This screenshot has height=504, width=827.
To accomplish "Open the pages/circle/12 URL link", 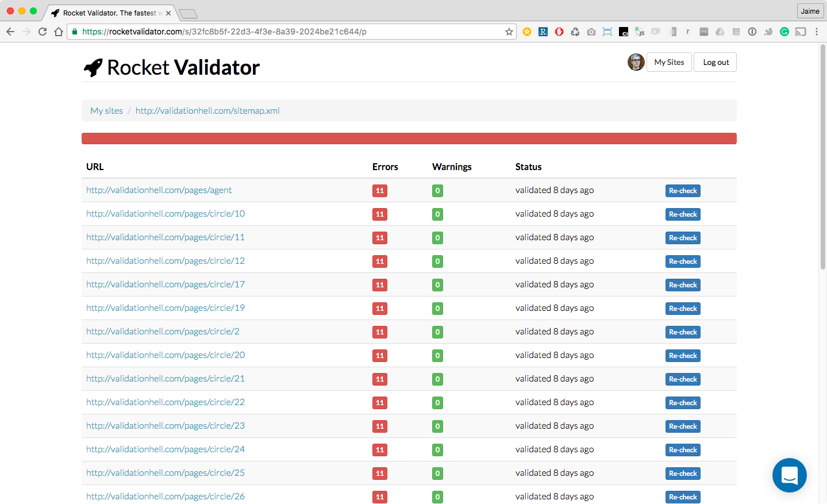I will tap(166, 261).
